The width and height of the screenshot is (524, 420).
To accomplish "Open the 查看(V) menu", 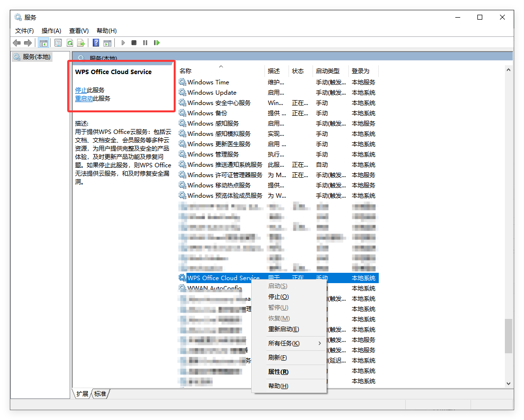I will point(79,30).
